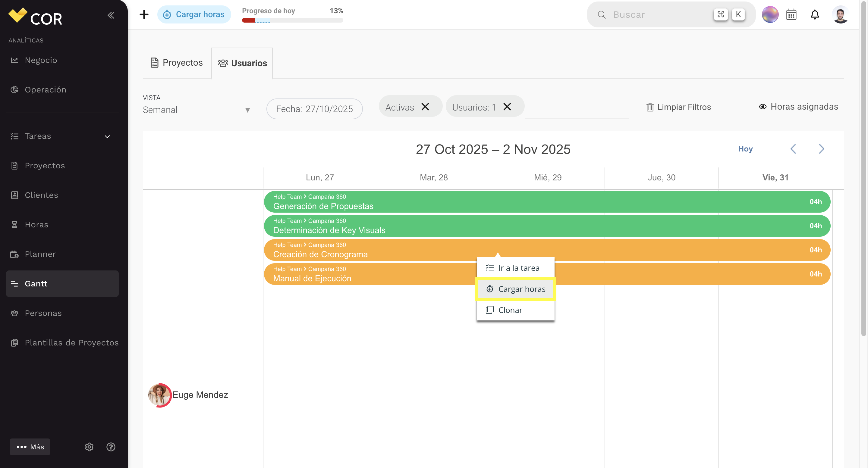Viewport: 868px width, 468px height.
Task: Open the calendar icon in top bar
Action: pos(791,15)
